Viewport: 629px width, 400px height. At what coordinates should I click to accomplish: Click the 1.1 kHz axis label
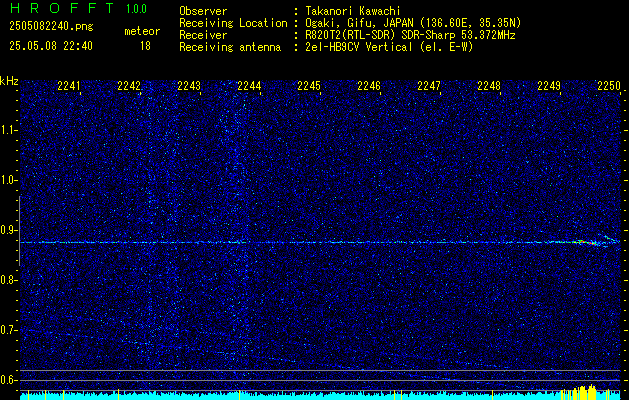click(8, 130)
